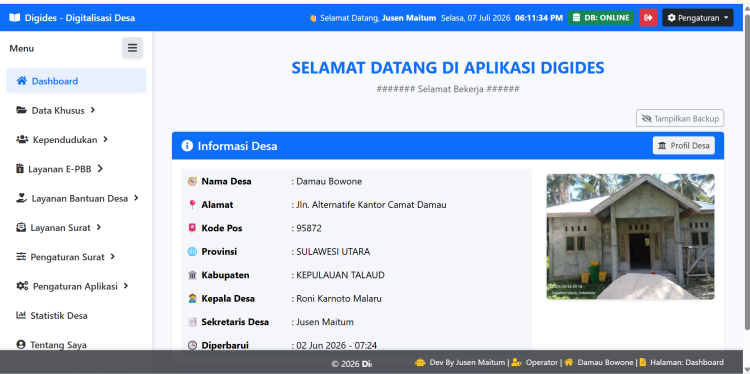Click the Kabupaten building icon
750x374 pixels.
pyautogui.click(x=192, y=275)
